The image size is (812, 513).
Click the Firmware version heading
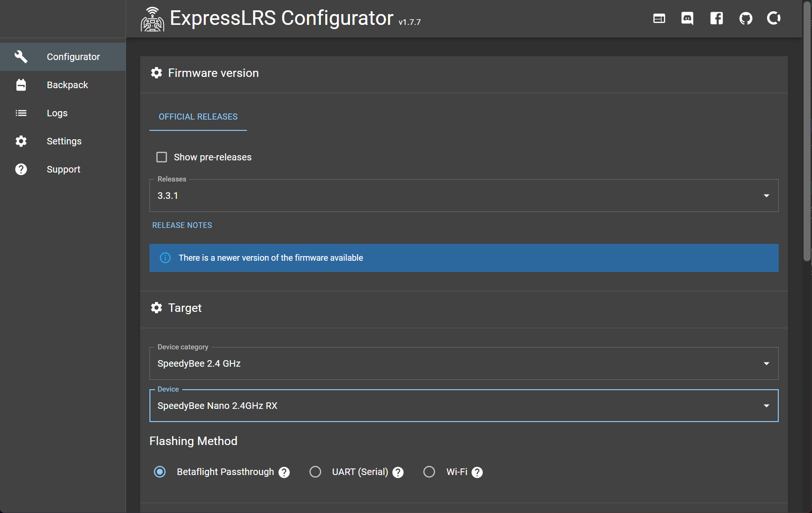point(213,73)
